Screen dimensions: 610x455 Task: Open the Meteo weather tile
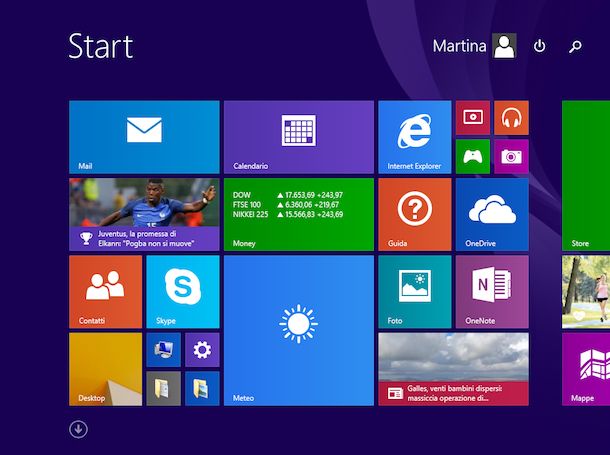(299, 331)
